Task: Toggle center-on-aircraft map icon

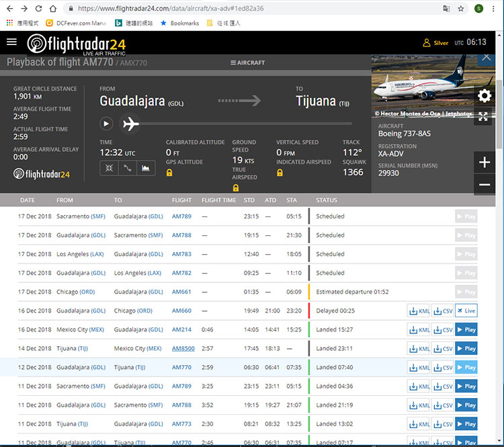Action: (110, 168)
